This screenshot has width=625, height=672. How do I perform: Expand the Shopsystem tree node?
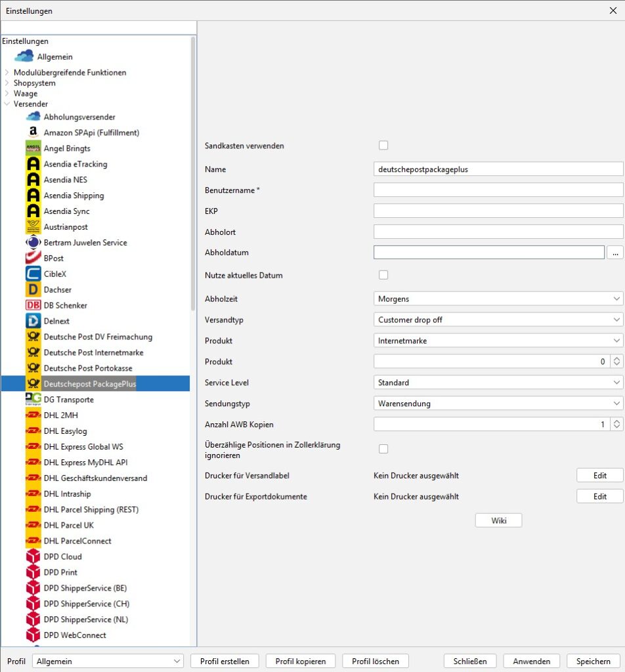point(7,83)
